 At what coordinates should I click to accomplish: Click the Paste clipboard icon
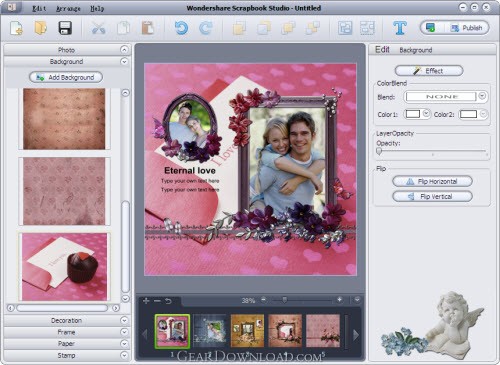(147, 28)
